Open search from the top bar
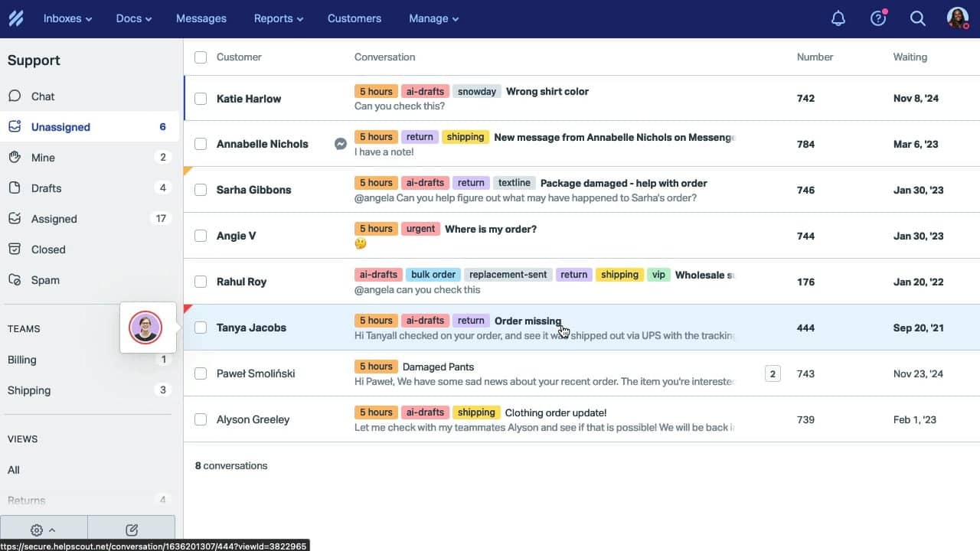Screen dimensions: 980x551 (917, 18)
